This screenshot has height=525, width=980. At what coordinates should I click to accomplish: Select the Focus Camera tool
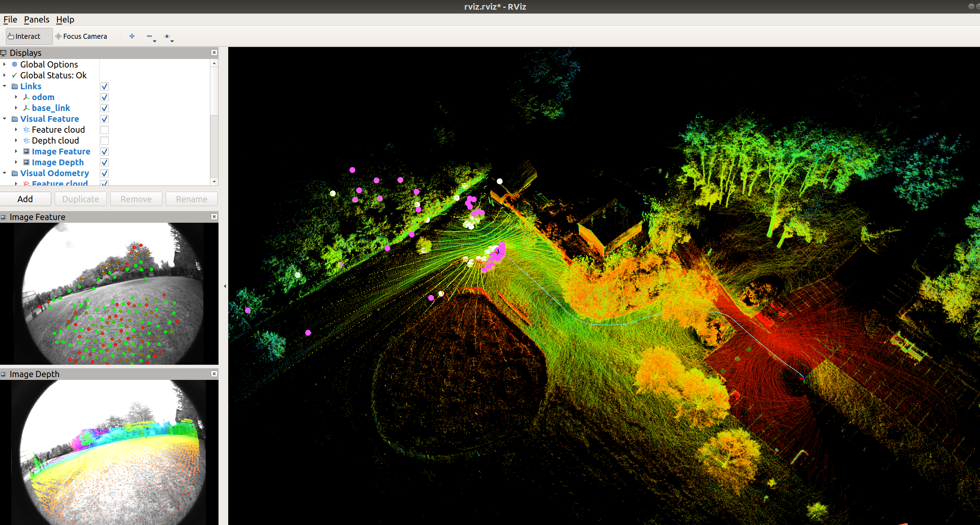(81, 36)
